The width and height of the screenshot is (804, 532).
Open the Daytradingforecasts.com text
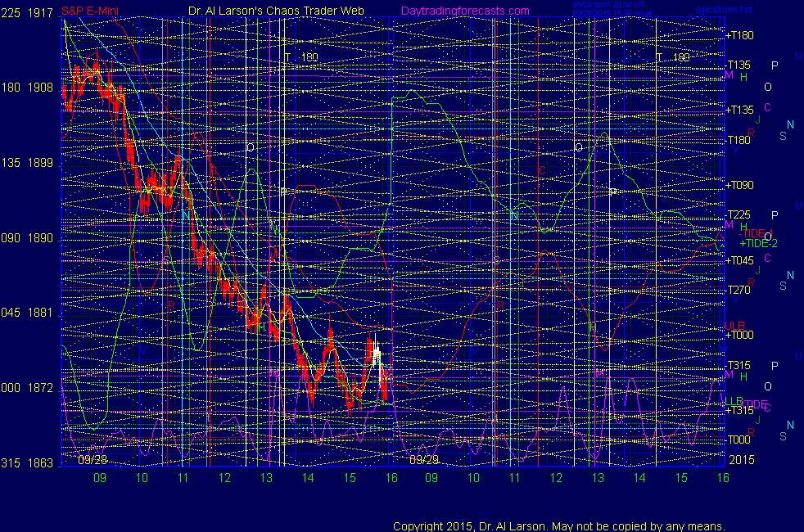(x=465, y=11)
